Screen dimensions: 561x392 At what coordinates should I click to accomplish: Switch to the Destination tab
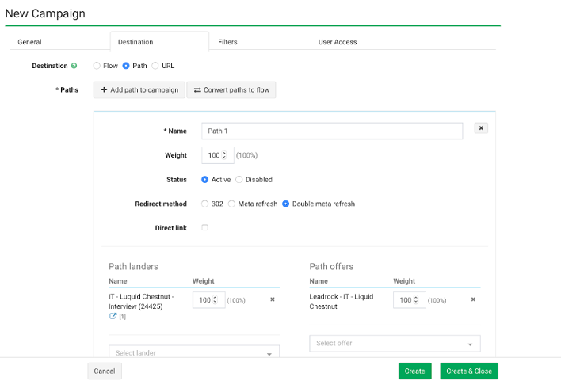(159, 41)
